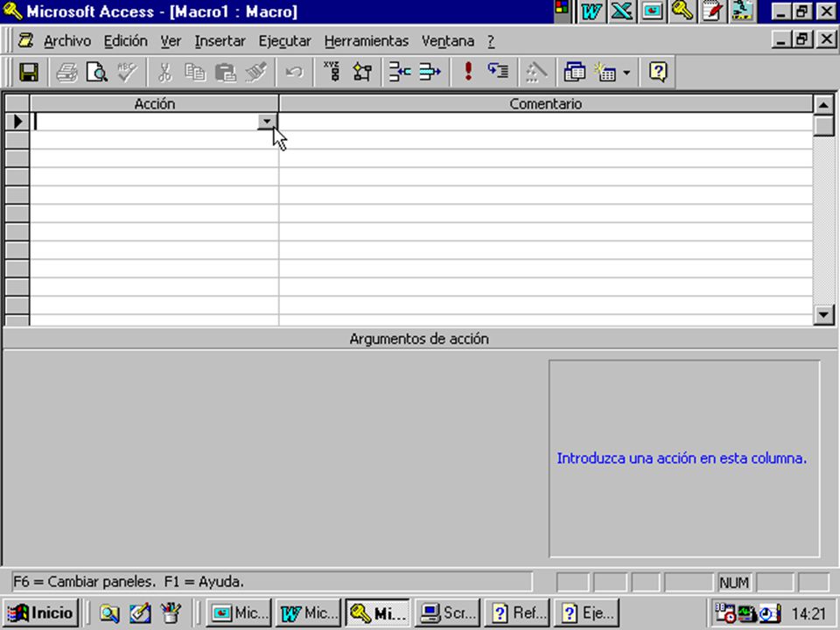Open the Ejecutar menu
The image size is (840, 630).
tap(284, 41)
